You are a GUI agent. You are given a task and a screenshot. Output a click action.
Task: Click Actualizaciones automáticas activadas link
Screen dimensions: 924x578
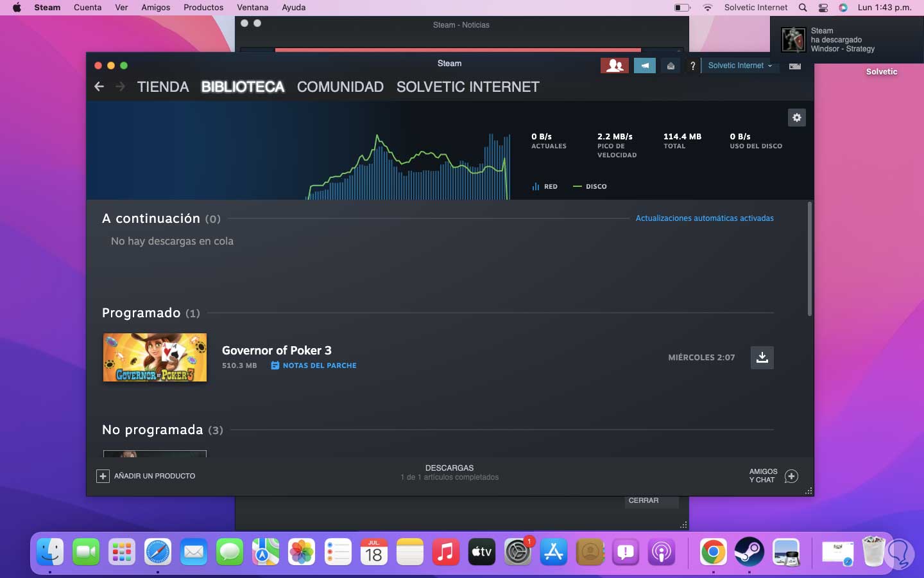705,218
